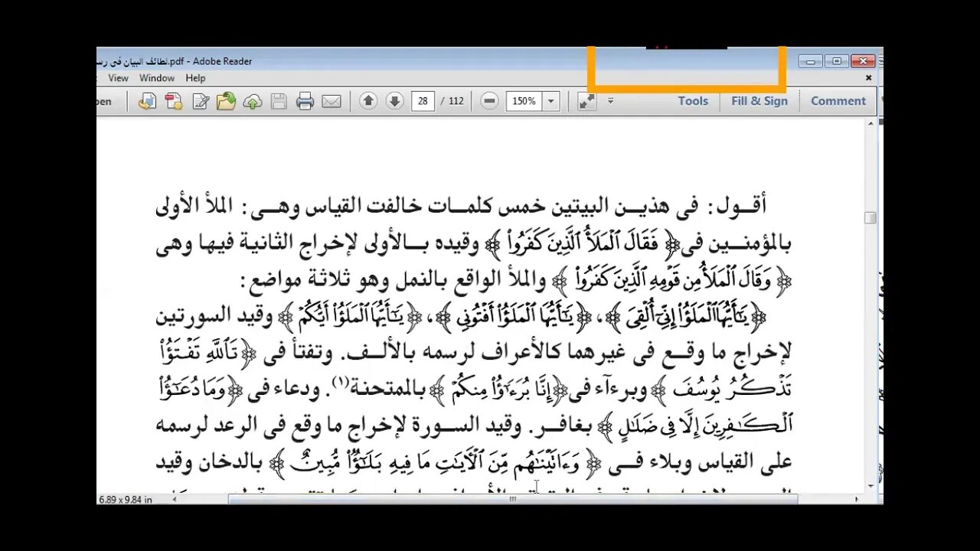This screenshot has height=551, width=980.
Task: Minimize the Adobe Reader window
Action: (x=811, y=61)
